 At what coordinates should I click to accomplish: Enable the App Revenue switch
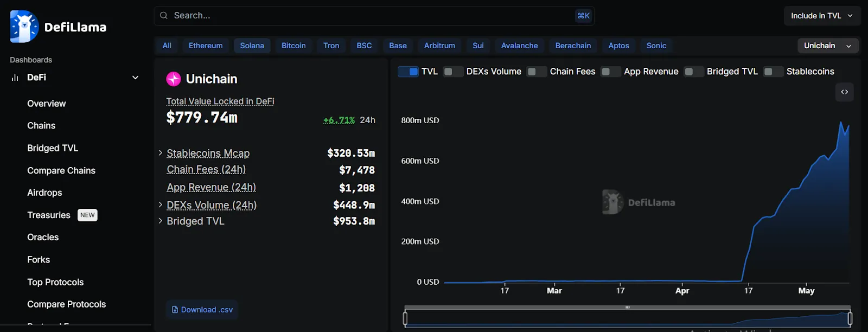(611, 72)
